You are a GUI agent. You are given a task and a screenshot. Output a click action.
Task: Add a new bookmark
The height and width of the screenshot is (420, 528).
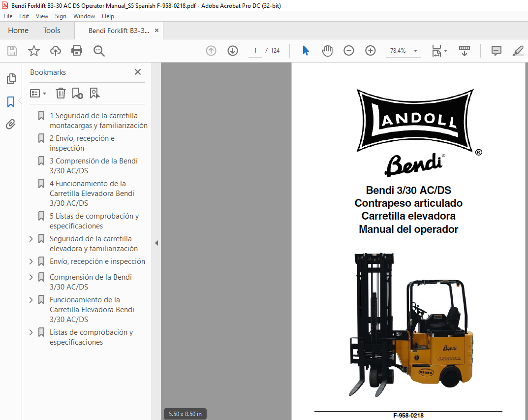[x=77, y=93]
